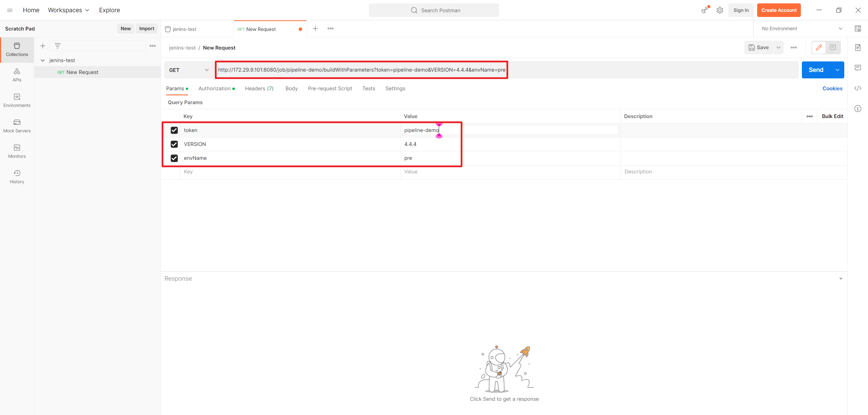This screenshot has width=868, height=415.
Task: Open the Monitors sidebar panel
Action: point(17,151)
